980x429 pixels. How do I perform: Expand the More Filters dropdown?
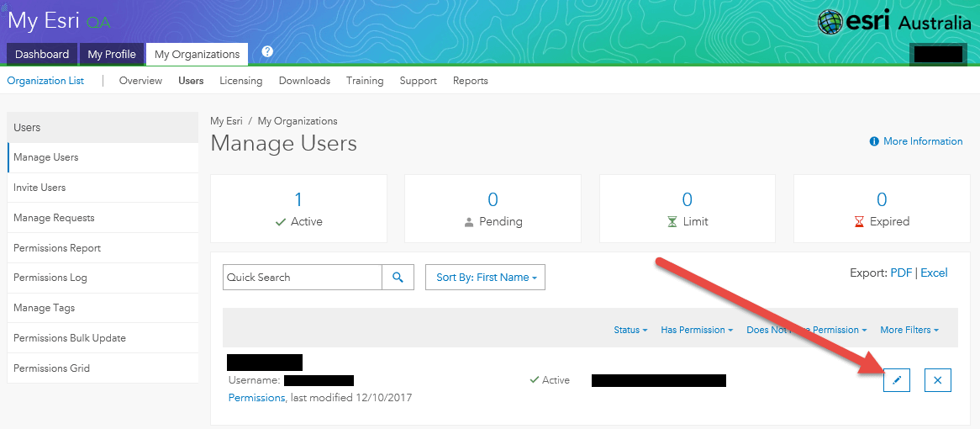[909, 330]
